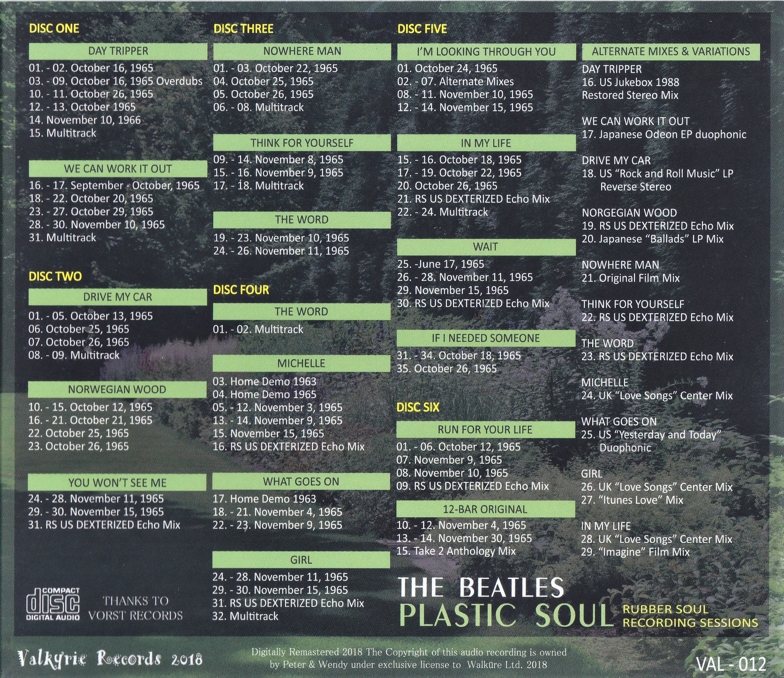Select THE WORD header under Disc Three

[x=302, y=220]
